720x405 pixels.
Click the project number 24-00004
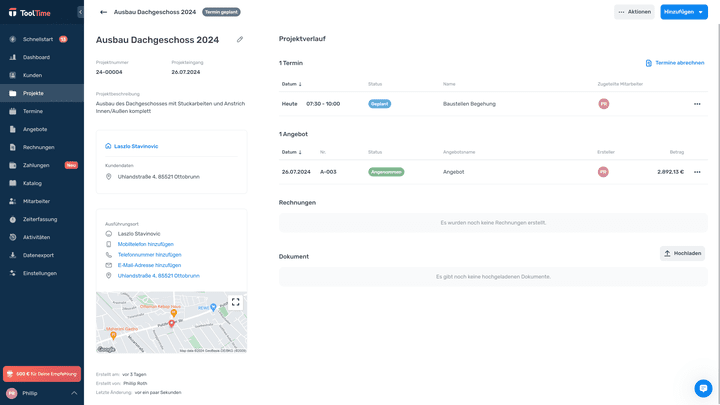click(109, 72)
